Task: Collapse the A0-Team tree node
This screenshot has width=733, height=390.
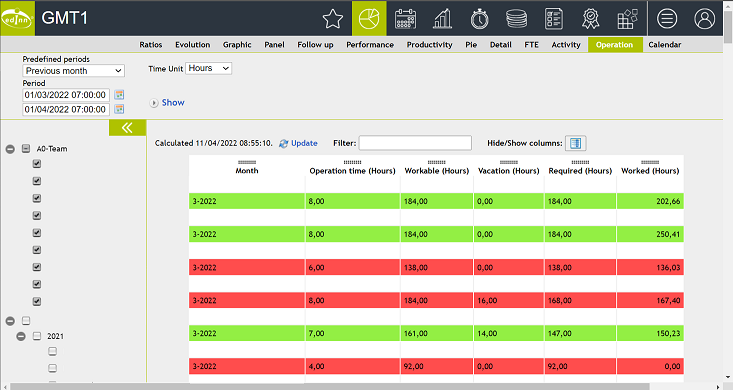Action: coord(10,149)
